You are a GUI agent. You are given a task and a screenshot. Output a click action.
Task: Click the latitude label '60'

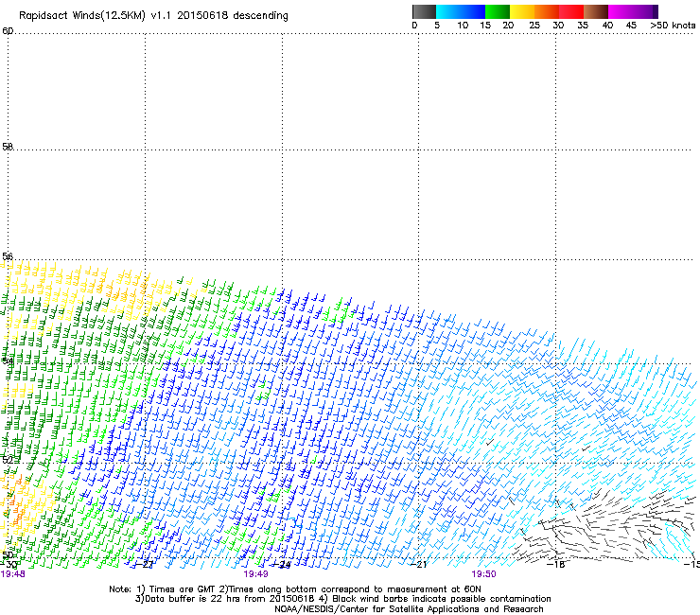8,31
